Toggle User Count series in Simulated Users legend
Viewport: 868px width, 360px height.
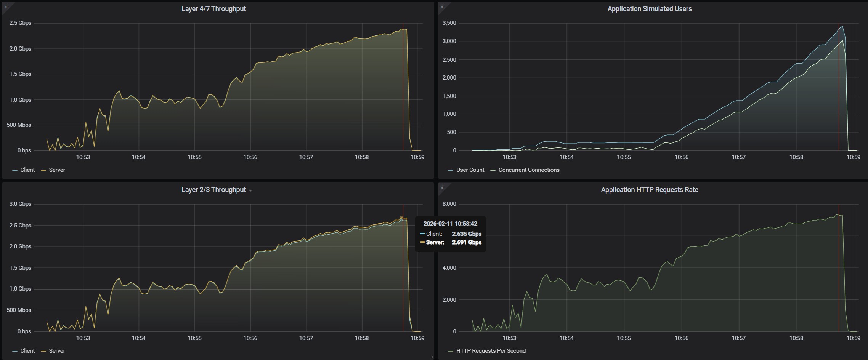click(x=470, y=170)
